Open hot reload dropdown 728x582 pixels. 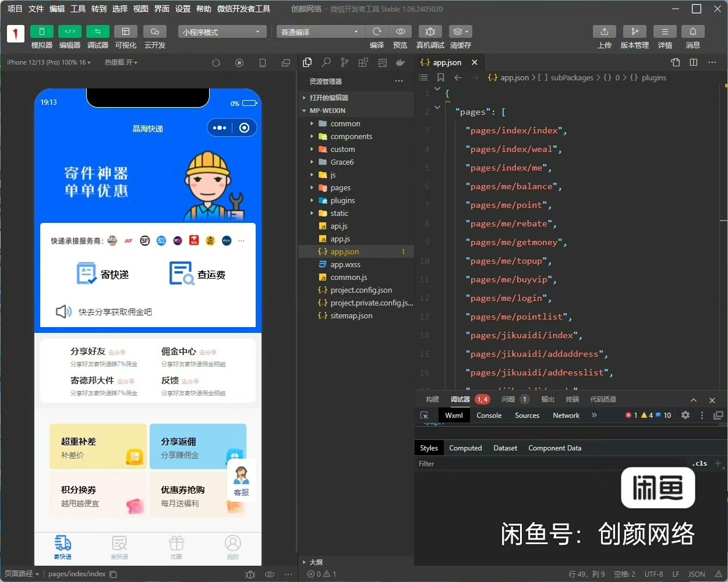[121, 62]
